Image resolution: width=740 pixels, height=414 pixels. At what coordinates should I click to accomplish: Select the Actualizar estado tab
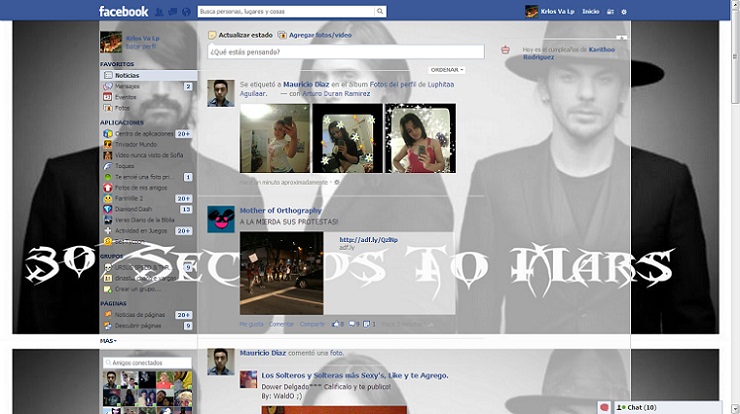point(241,35)
